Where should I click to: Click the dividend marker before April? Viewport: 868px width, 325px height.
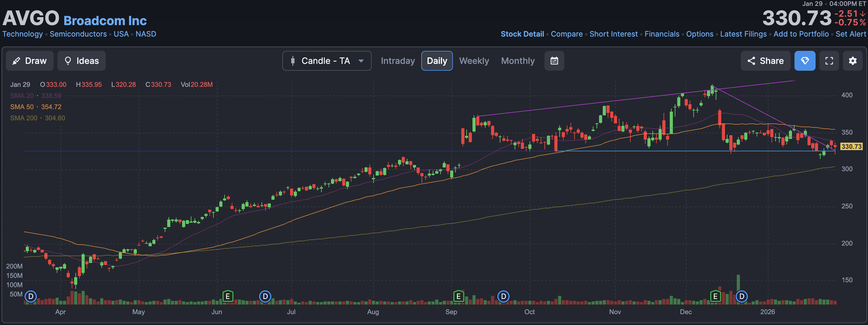point(31,296)
